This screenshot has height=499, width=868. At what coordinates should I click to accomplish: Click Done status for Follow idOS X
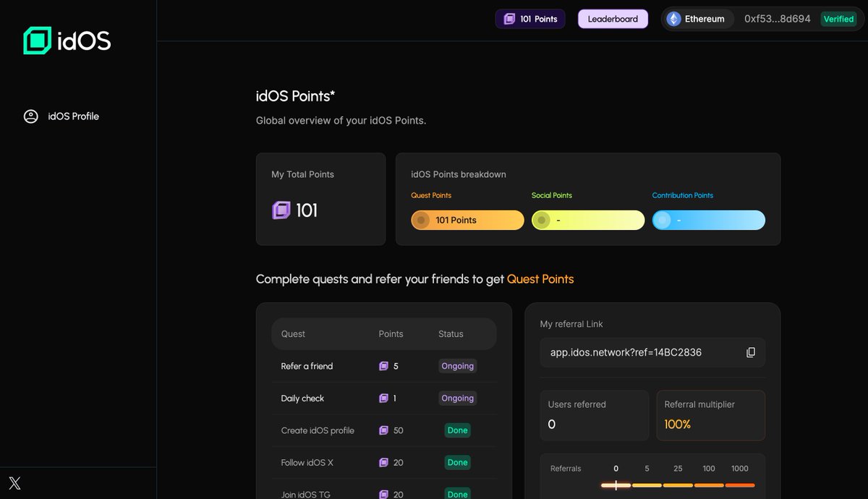[457, 463]
